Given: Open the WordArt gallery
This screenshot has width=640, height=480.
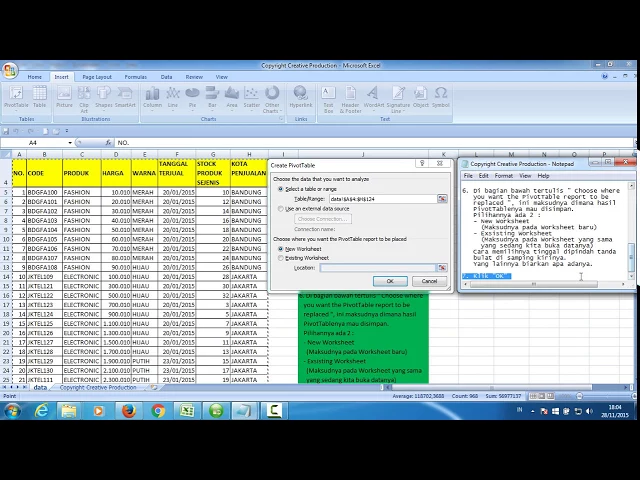Looking at the screenshot, I should point(373,98).
